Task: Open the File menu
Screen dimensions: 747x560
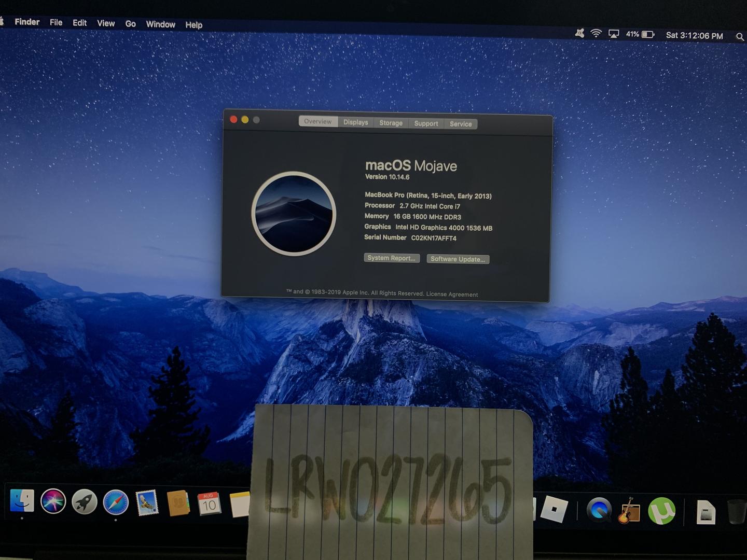Action: [56, 22]
